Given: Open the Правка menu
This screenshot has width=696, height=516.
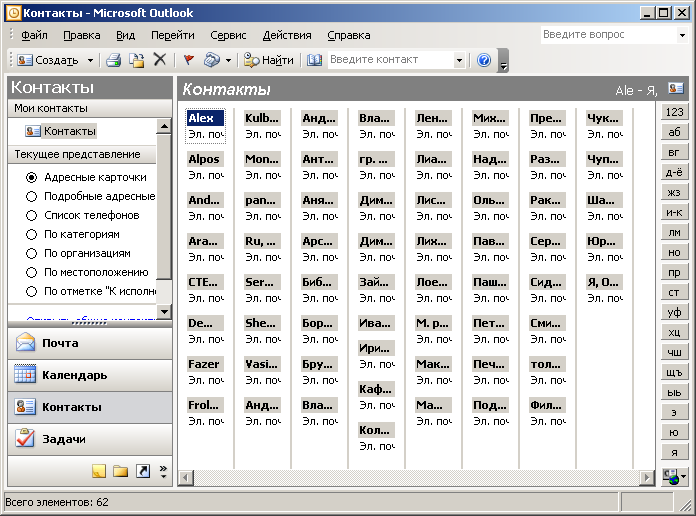Looking at the screenshot, I should (x=82, y=35).
